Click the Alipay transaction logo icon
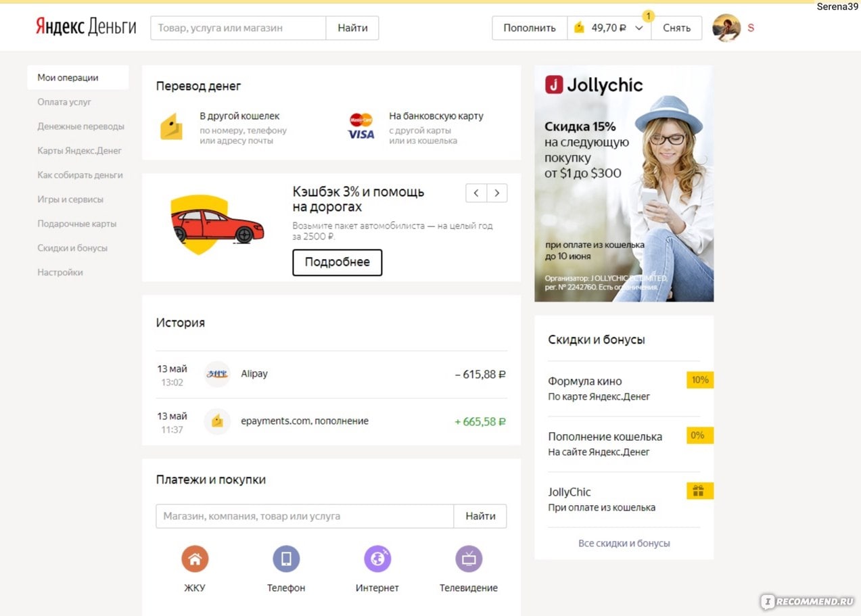861x616 pixels. click(x=217, y=374)
